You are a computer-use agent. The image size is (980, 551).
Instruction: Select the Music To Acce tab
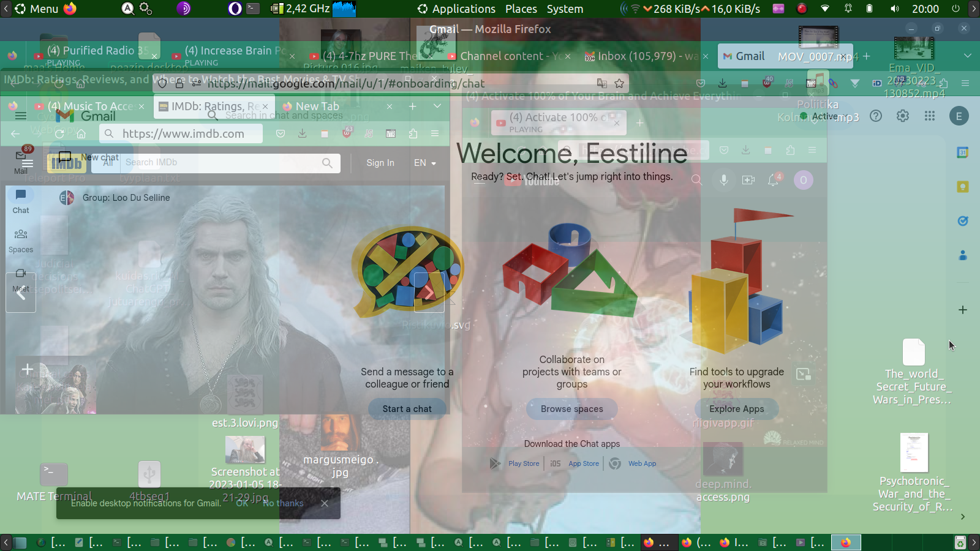pos(89,106)
